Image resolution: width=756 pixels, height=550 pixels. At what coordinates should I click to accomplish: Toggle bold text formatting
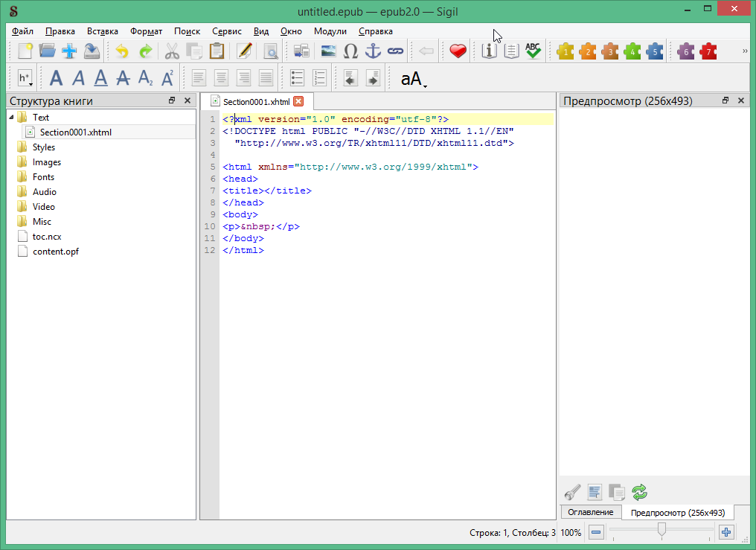[57, 78]
